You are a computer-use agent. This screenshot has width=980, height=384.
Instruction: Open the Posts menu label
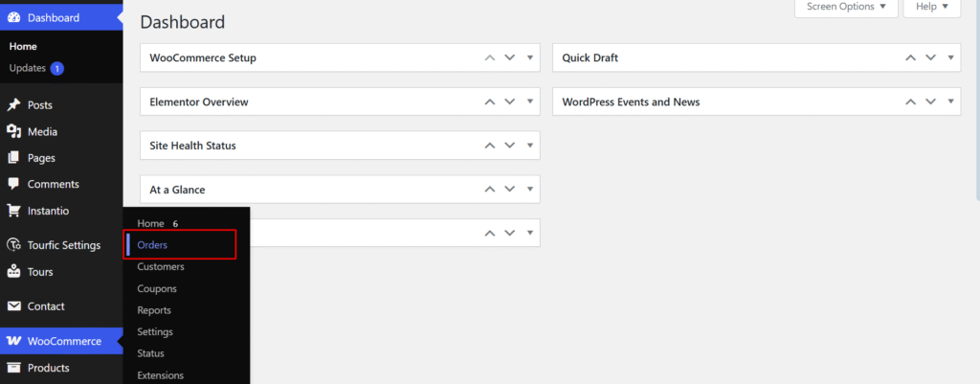pyautogui.click(x=40, y=105)
